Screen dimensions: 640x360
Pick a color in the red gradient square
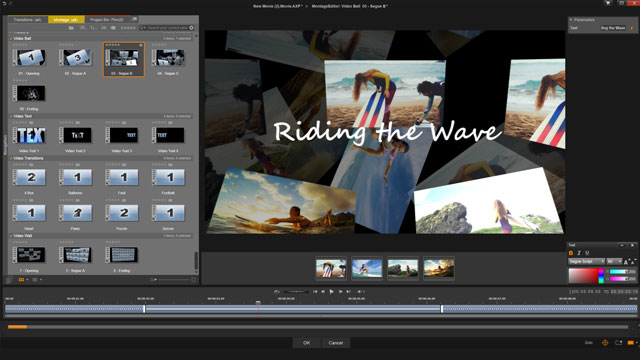583,276
